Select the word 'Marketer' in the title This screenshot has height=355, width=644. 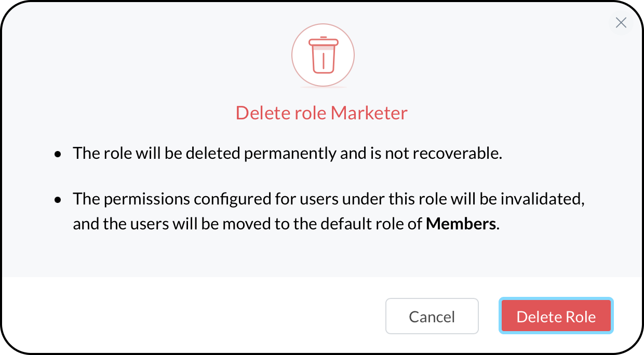point(369,113)
